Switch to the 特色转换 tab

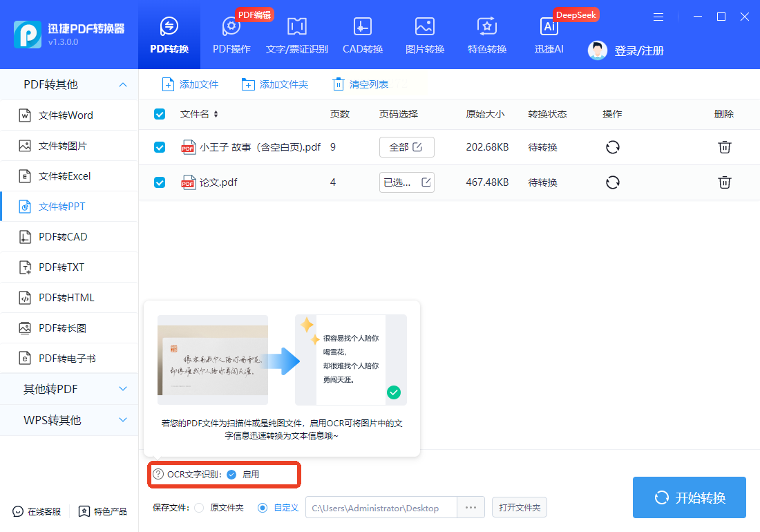pyautogui.click(x=486, y=35)
